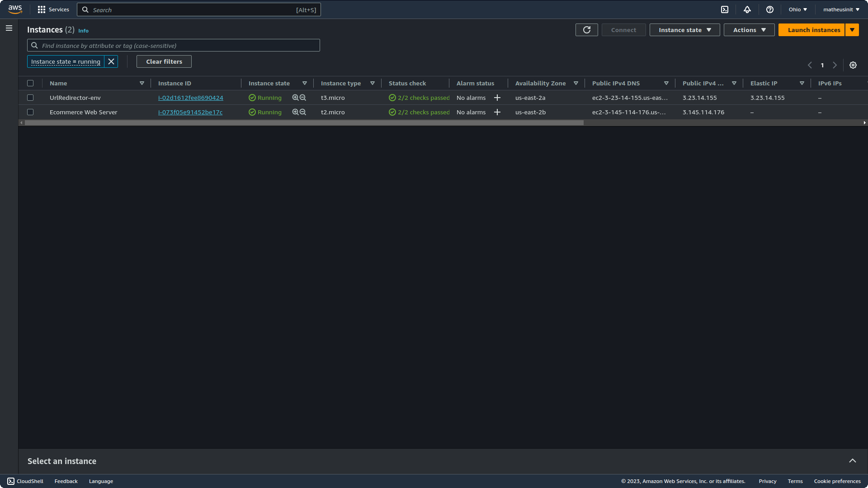Image resolution: width=868 pixels, height=488 pixels.
Task: Open the Instance state dropdown
Action: (x=684, y=30)
